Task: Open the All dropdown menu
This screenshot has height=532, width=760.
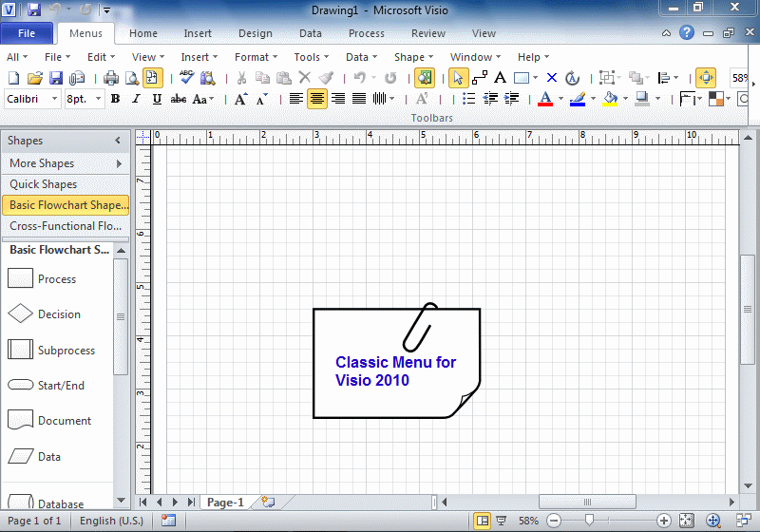Action: (x=17, y=57)
